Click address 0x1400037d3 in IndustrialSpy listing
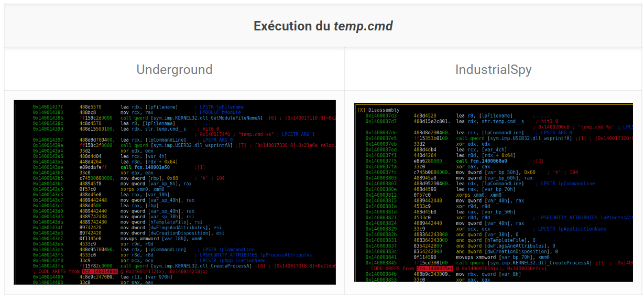The height and width of the screenshot is (299, 644). pos(381,115)
